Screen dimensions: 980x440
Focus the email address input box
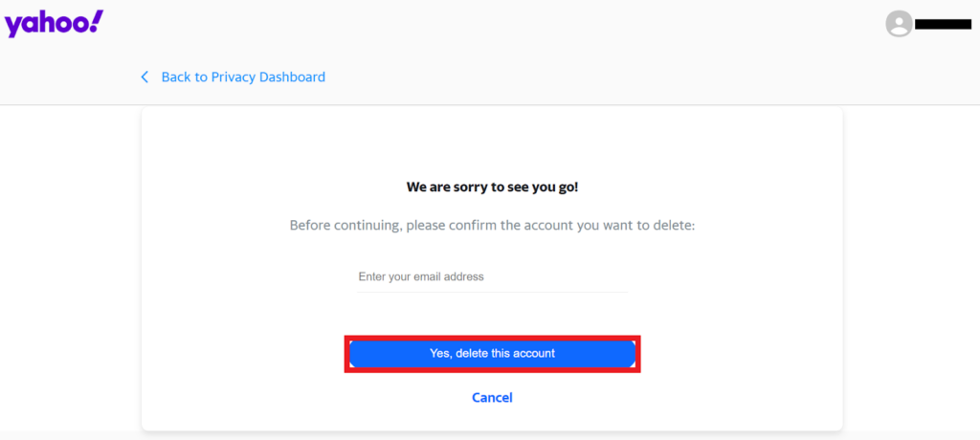click(x=492, y=277)
